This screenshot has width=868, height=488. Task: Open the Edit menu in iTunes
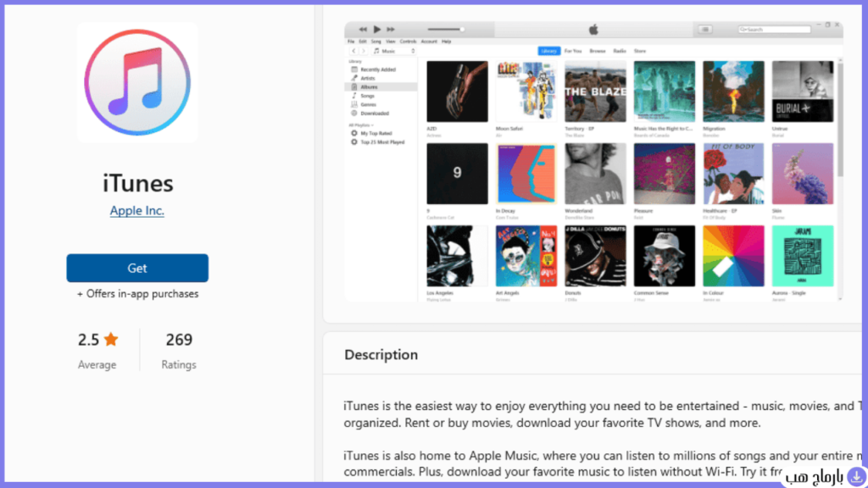tap(363, 42)
